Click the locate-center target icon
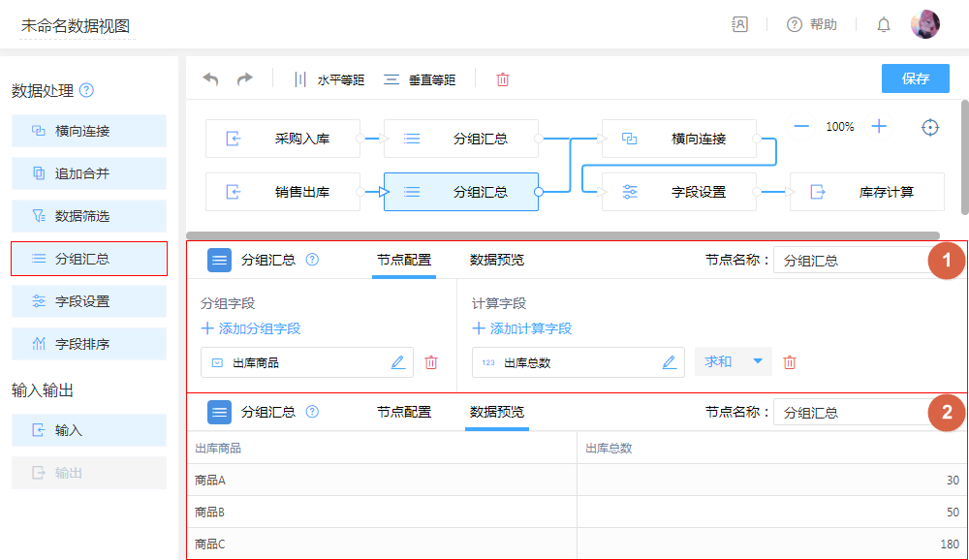Image resolution: width=969 pixels, height=560 pixels. click(930, 127)
